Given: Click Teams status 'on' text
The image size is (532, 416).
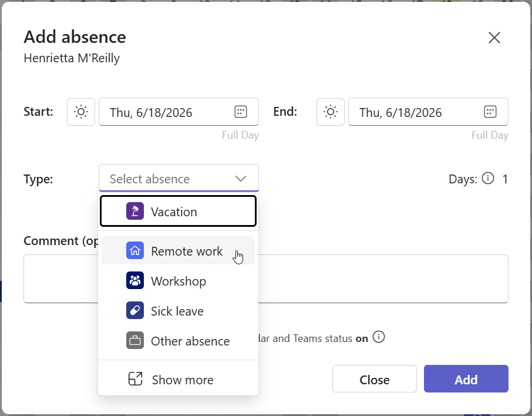Looking at the screenshot, I should (x=362, y=338).
